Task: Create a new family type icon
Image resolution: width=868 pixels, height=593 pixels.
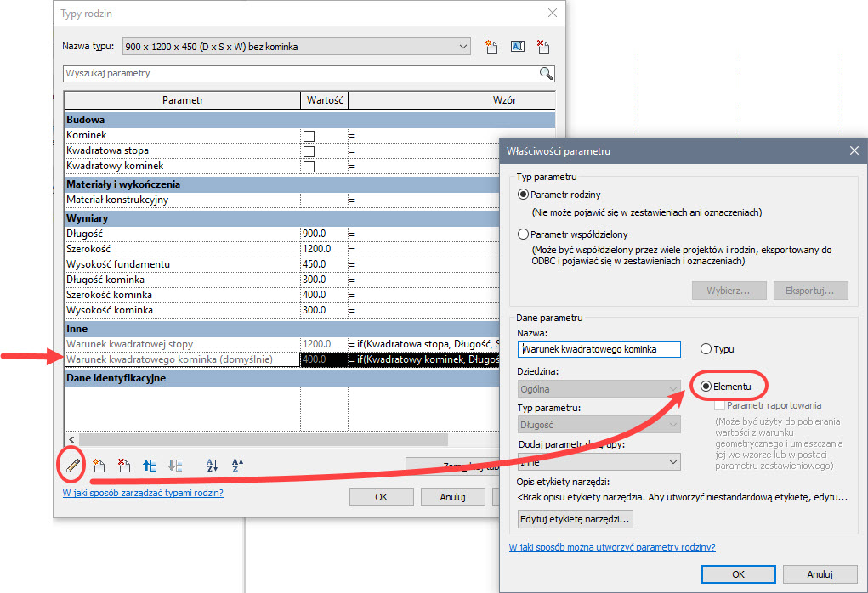Action: (491, 47)
